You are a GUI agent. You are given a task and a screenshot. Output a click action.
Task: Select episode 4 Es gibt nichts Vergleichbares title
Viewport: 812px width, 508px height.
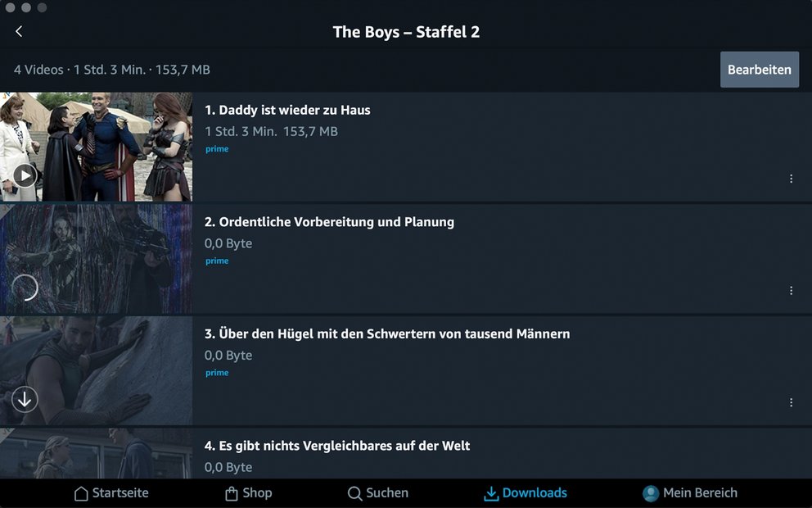(x=337, y=446)
